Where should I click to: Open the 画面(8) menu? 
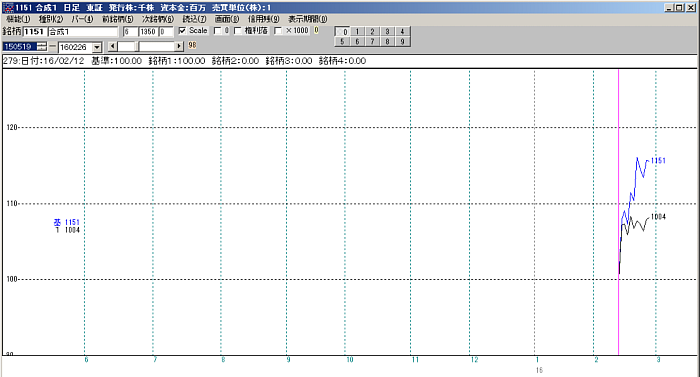(227, 19)
